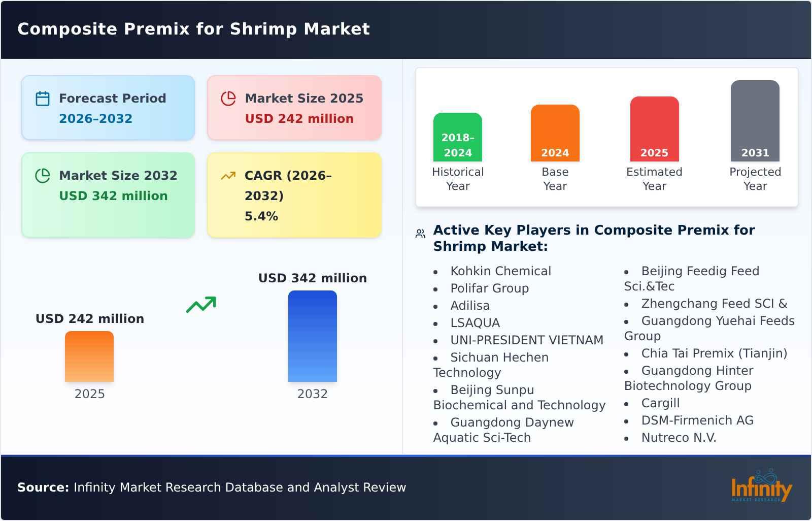812x521 pixels.
Task: Click the Cargill key player entry
Action: point(660,403)
